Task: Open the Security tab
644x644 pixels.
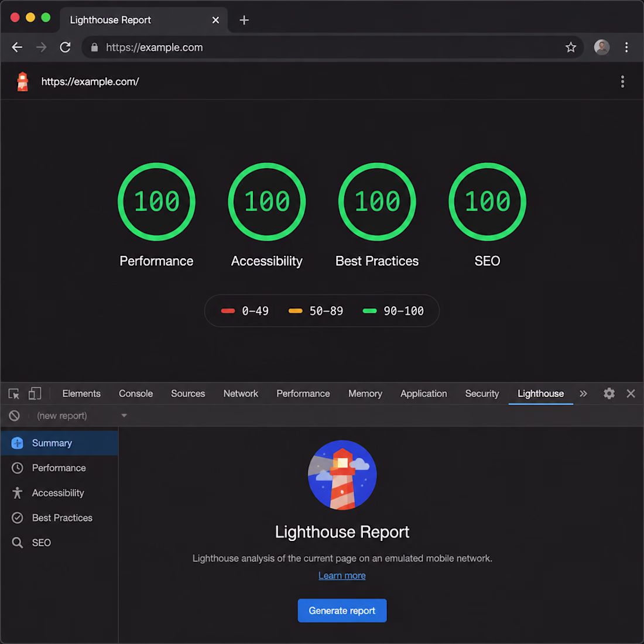Action: (x=482, y=393)
